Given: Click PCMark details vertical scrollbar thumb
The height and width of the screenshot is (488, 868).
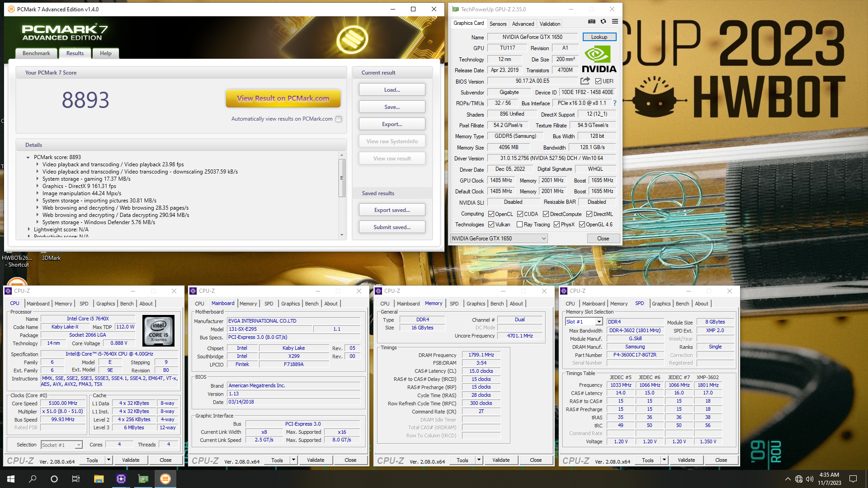Looking at the screenshot, I should tap(342, 178).
